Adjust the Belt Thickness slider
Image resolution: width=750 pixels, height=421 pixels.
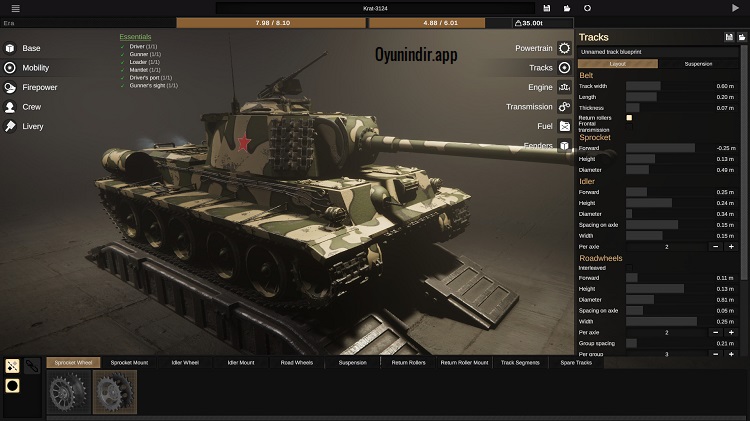(666, 108)
